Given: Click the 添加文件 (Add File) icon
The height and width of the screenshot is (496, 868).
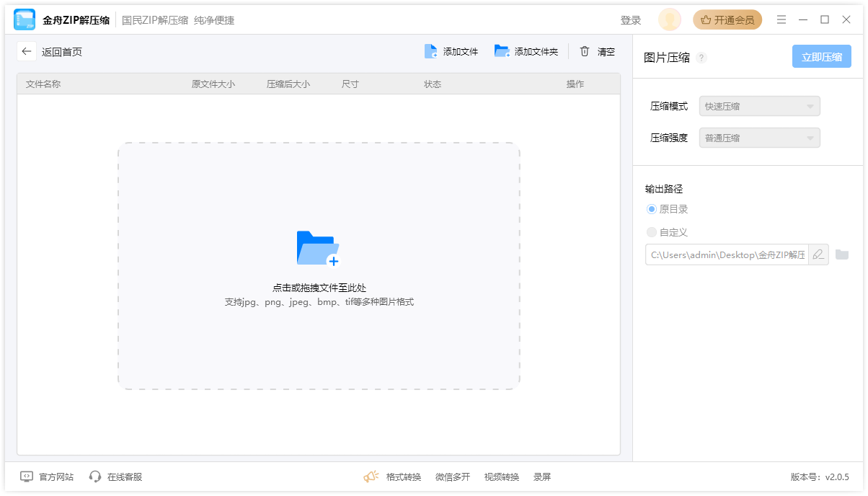Looking at the screenshot, I should [430, 51].
